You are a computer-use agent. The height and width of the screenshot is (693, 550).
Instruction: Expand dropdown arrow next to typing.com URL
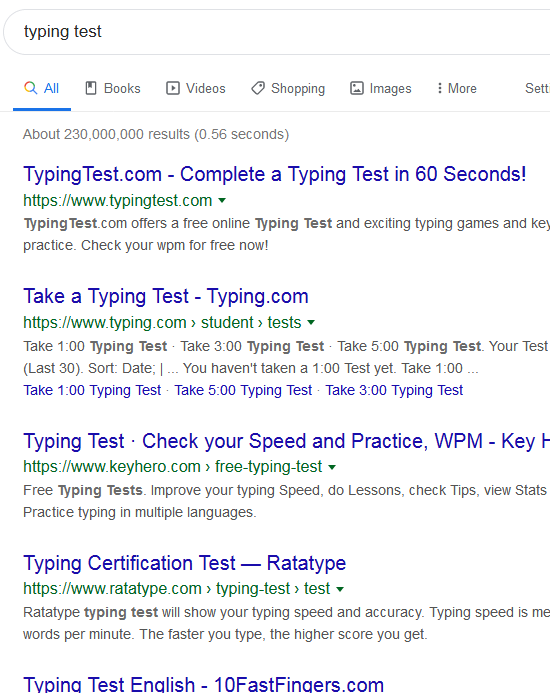tap(311, 323)
